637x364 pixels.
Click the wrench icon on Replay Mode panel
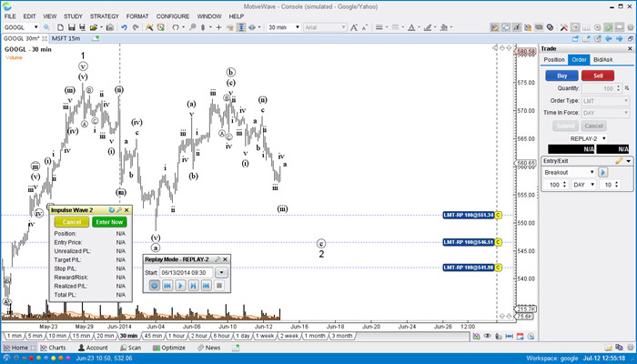[217, 259]
